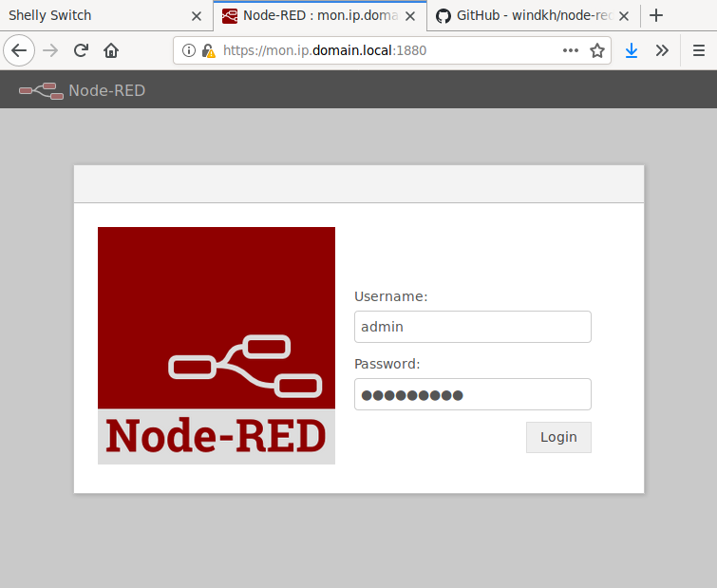
Task: Click the Login button
Action: tap(558, 438)
